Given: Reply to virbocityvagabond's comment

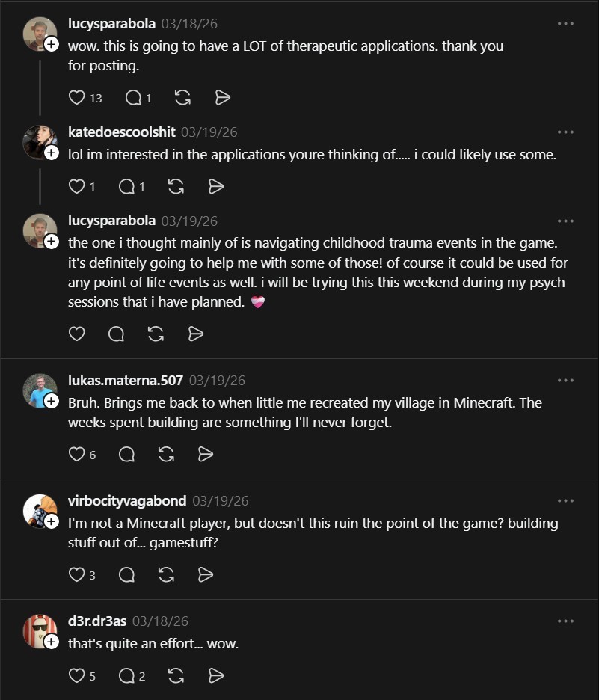Looking at the screenshot, I should click(127, 574).
